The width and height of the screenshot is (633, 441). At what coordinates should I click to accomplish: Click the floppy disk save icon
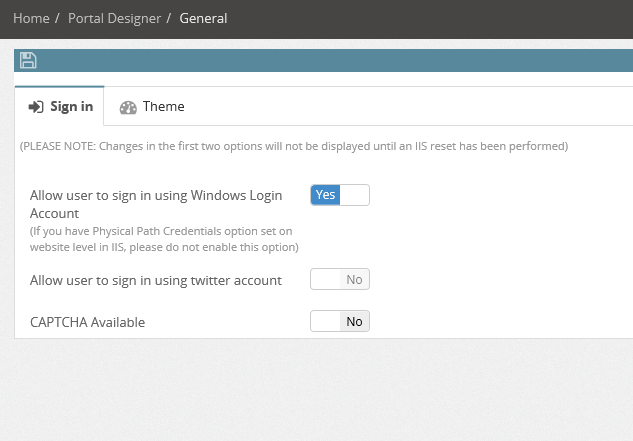coord(28,61)
